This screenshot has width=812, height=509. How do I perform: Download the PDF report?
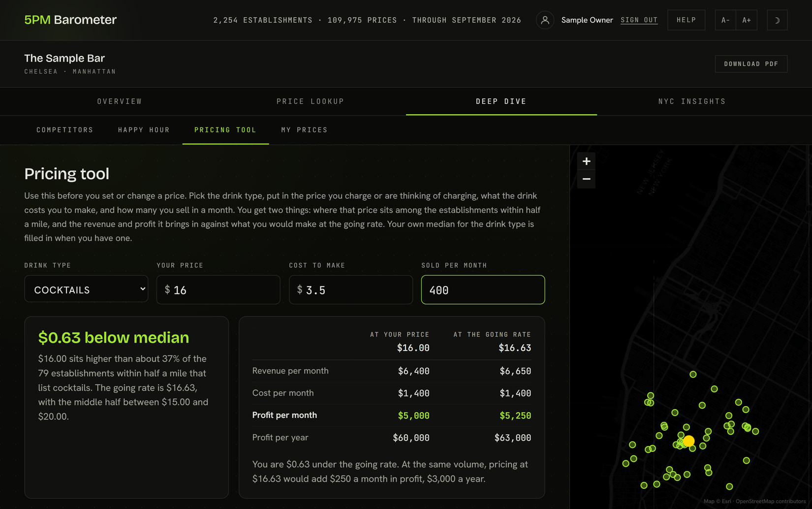tap(751, 64)
